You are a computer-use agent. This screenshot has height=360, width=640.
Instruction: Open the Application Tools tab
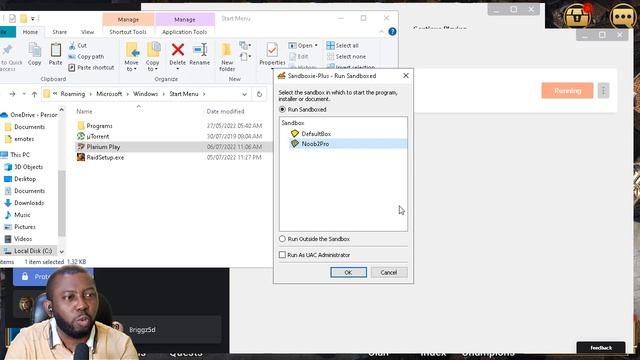(x=184, y=32)
